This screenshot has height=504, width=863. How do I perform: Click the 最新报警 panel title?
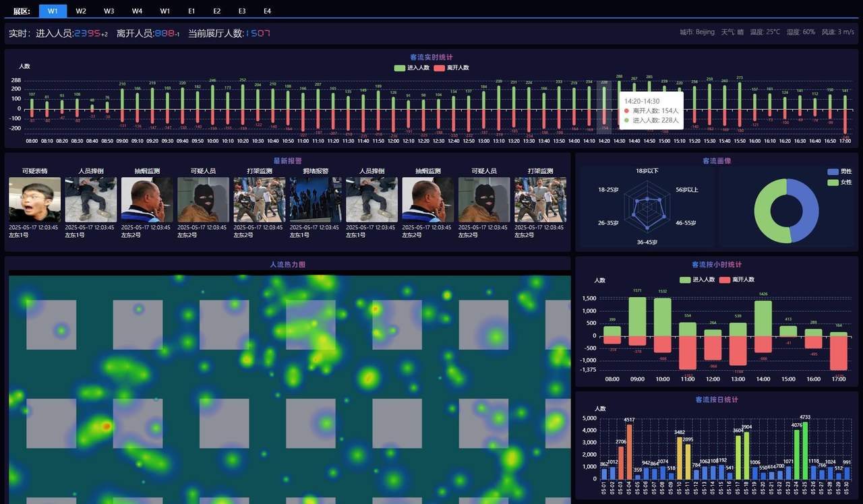(288, 160)
